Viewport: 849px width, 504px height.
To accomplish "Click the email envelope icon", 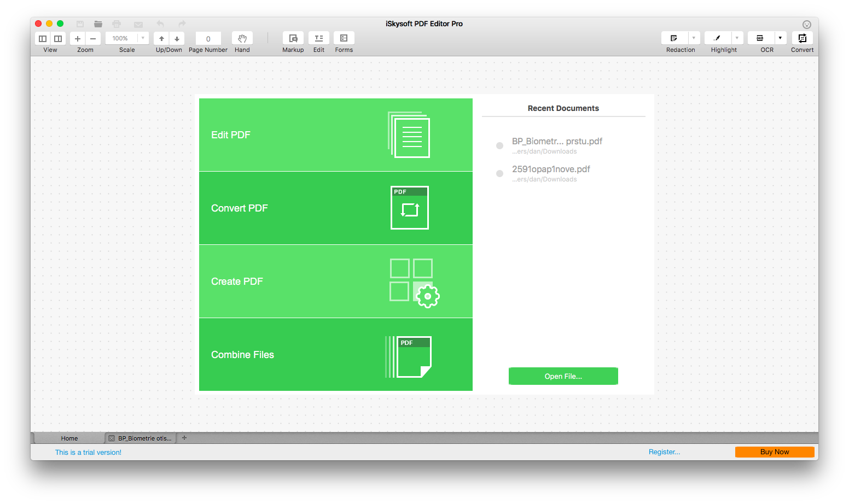I will 138,24.
